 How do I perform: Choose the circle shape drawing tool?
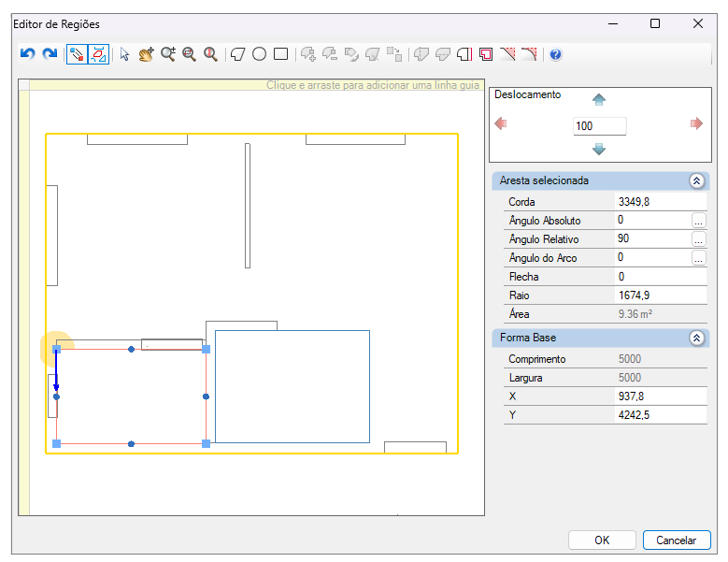point(259,54)
